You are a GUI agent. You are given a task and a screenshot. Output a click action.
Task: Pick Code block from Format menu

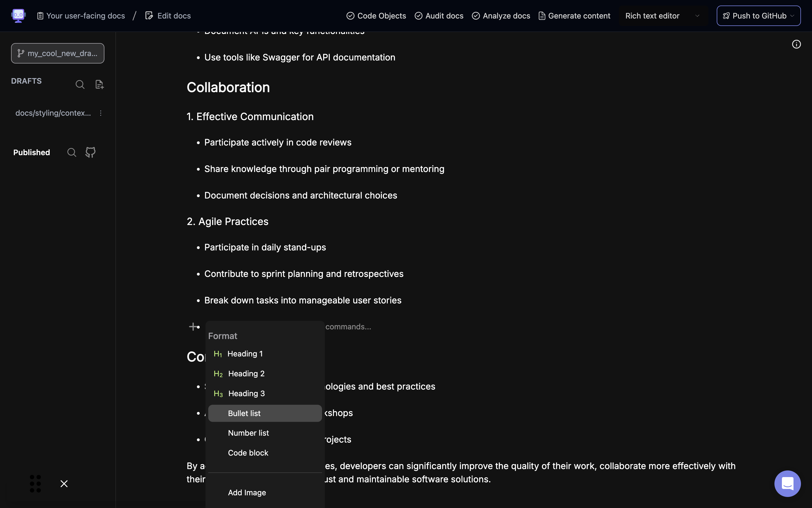coord(248,453)
